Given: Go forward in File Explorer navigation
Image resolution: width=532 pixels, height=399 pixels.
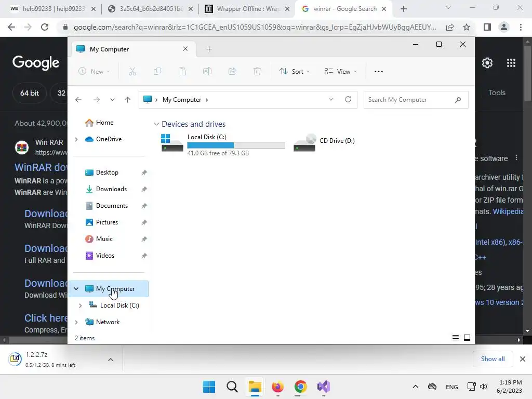Looking at the screenshot, I should [x=97, y=100].
